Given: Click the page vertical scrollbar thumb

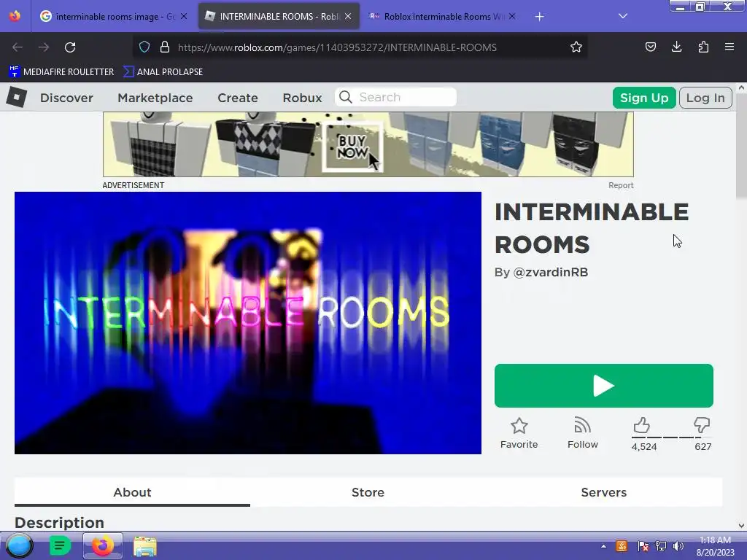Looking at the screenshot, I should 741,146.
